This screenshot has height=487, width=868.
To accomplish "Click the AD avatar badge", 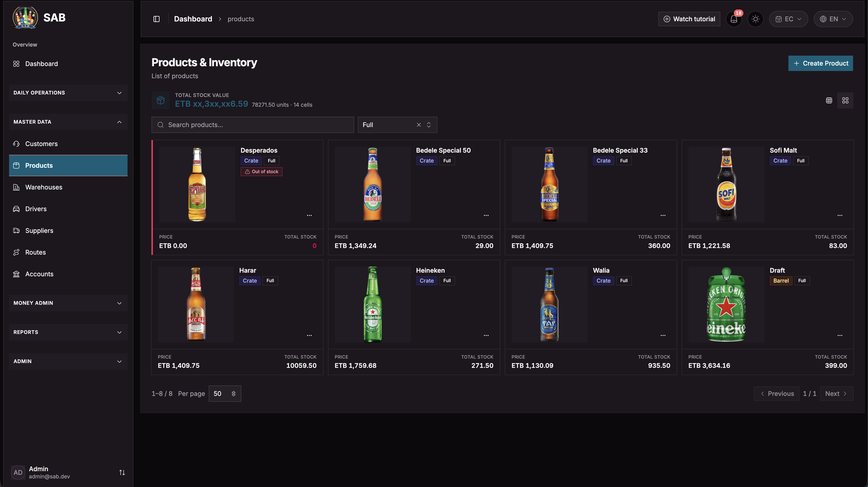I will (18, 473).
